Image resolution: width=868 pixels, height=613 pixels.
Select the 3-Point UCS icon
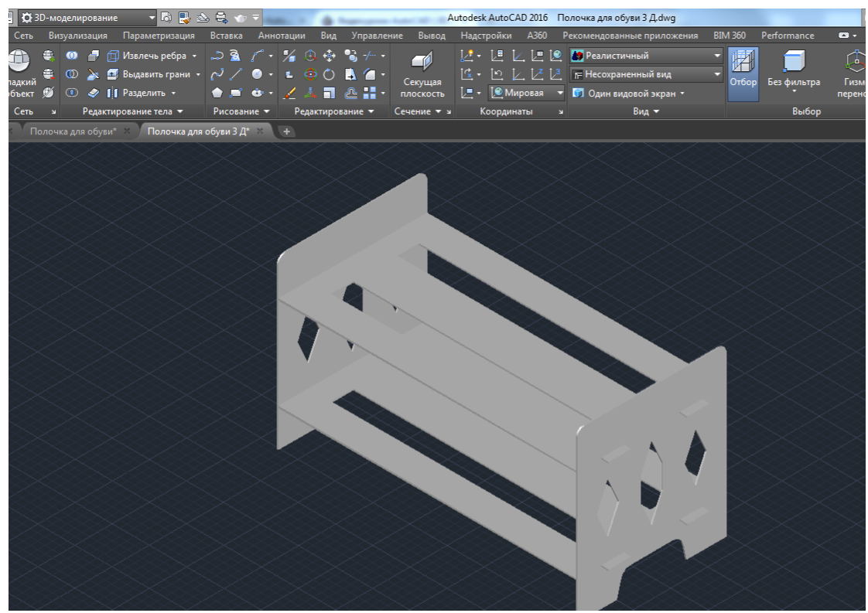[x=555, y=74]
